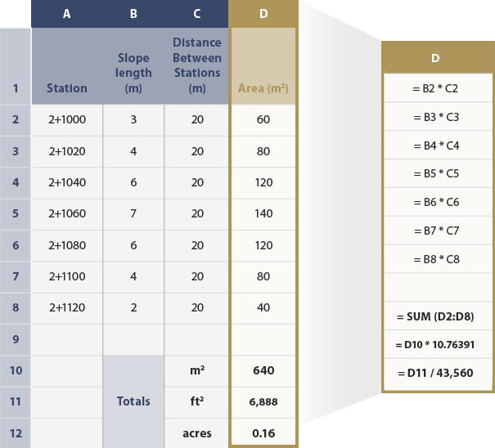The height and width of the screenshot is (448, 495).
Task: Click slope length 4 in row 3
Action: (133, 151)
